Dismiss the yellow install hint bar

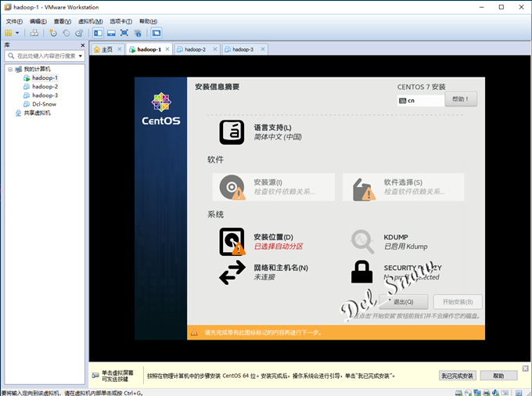tap(525, 369)
